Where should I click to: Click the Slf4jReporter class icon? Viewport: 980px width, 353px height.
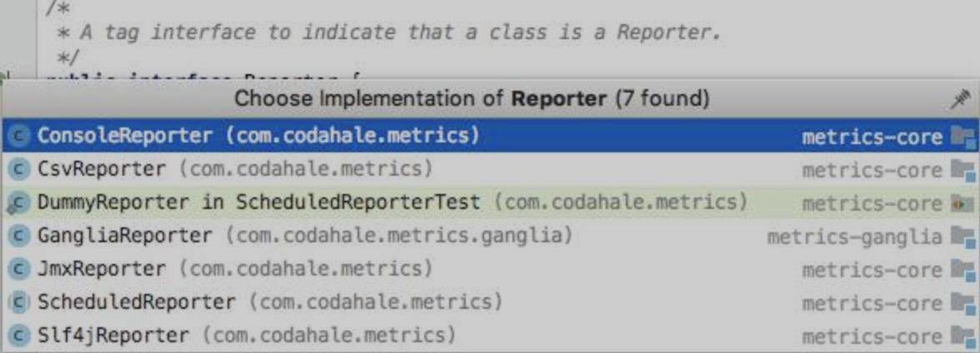pyautogui.click(x=19, y=336)
